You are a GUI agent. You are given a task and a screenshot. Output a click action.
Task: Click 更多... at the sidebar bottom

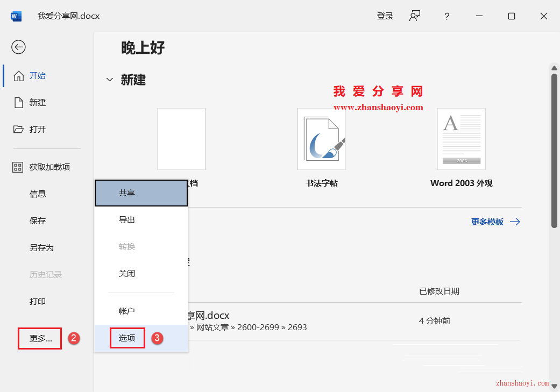(40, 338)
